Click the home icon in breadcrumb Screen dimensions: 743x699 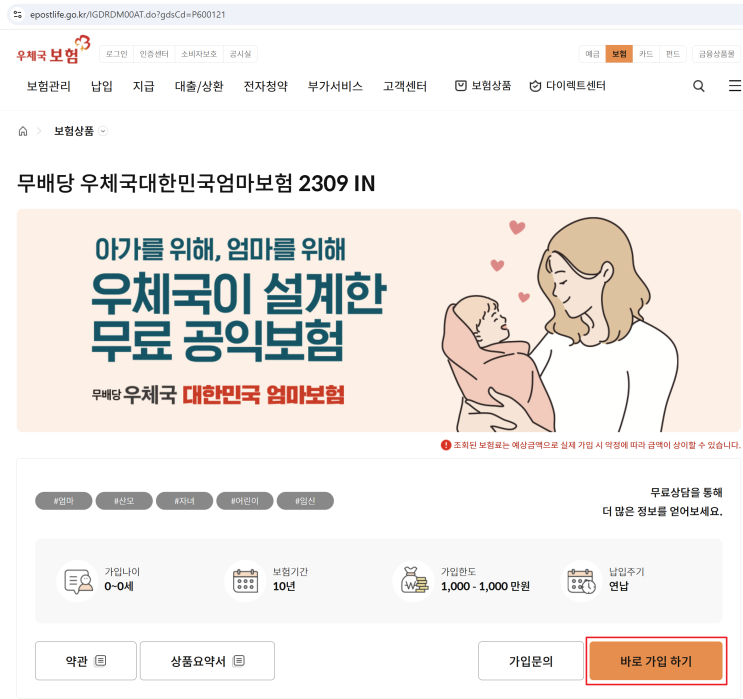23,131
